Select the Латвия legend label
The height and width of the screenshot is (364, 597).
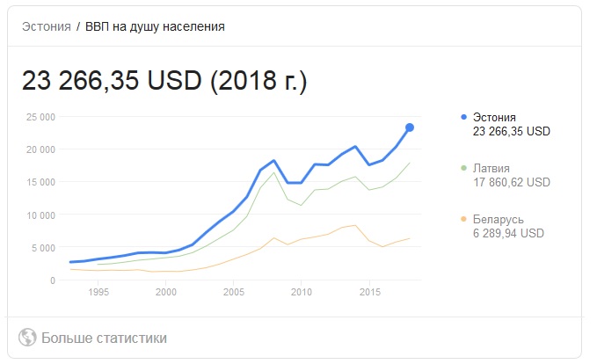click(x=491, y=168)
